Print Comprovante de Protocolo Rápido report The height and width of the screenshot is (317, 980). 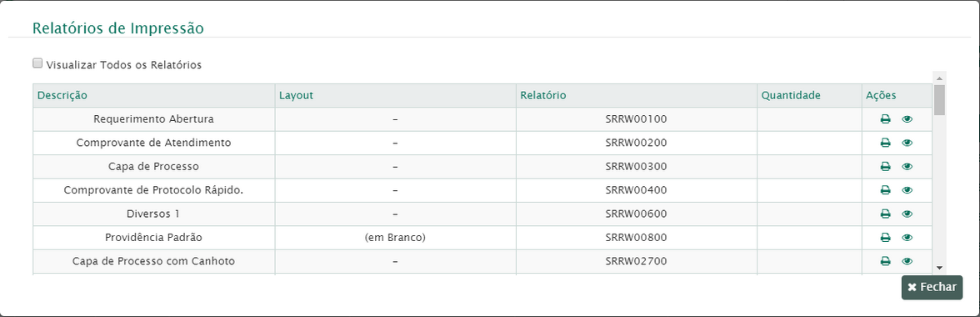tap(885, 190)
